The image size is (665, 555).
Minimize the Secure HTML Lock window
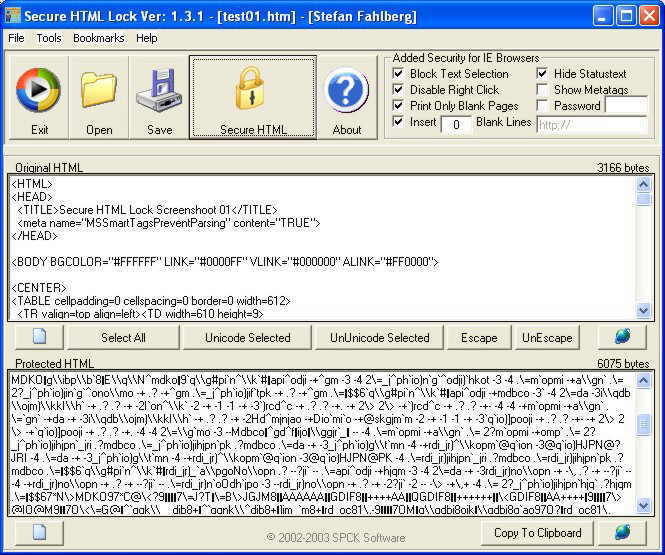tap(602, 16)
